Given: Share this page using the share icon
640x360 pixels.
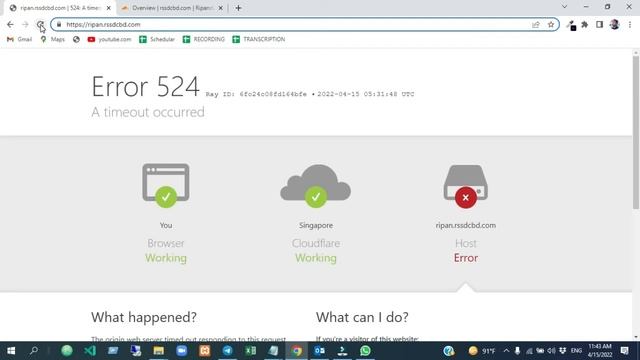Looking at the screenshot, I should [x=536, y=24].
